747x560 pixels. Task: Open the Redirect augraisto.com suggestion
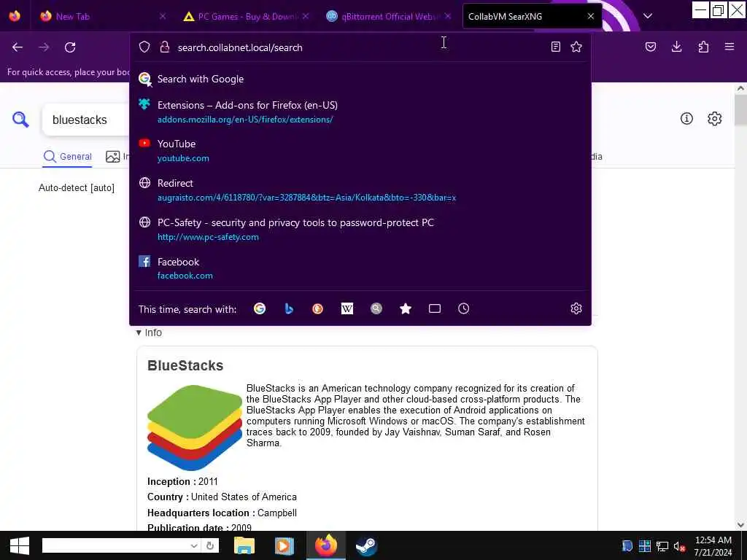point(360,190)
